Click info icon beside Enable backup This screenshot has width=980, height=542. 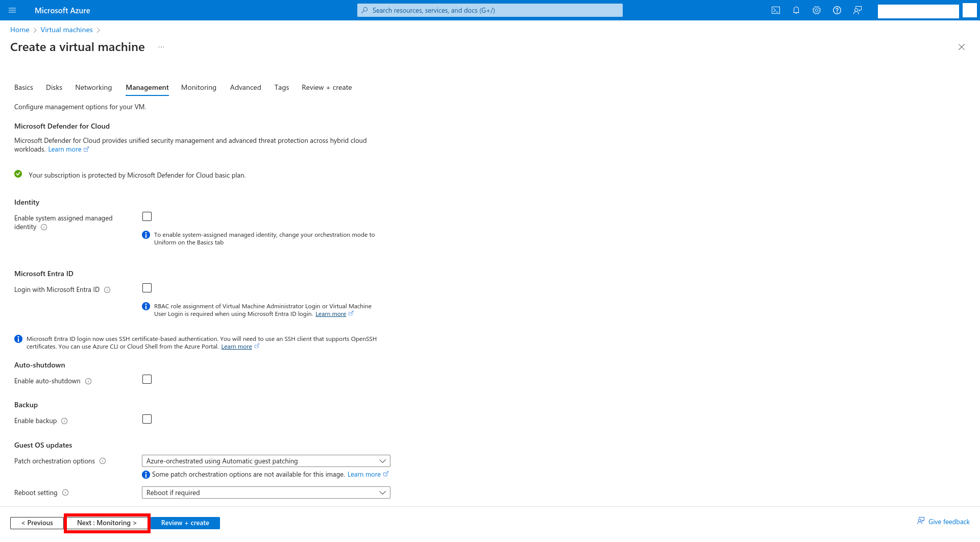(64, 421)
